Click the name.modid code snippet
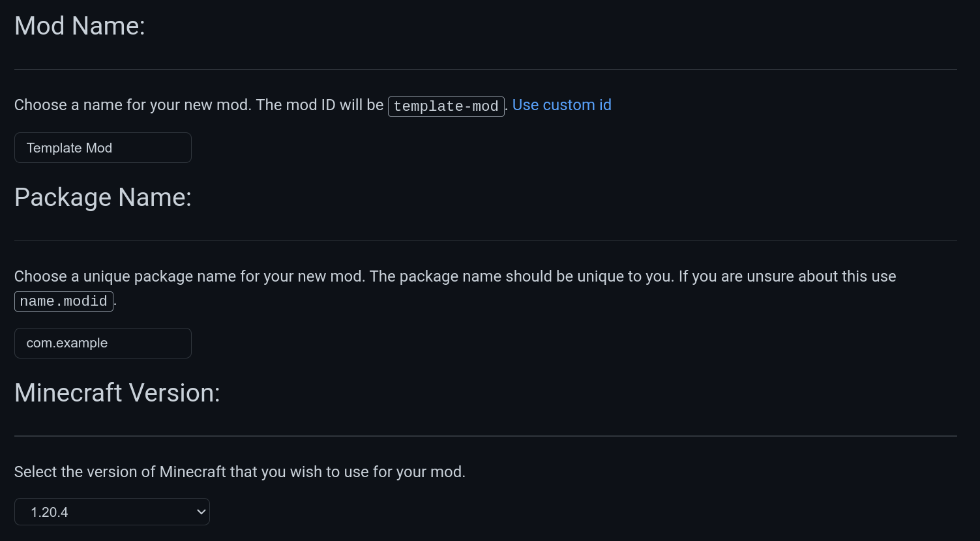Viewport: 980px width, 541px height. [64, 301]
